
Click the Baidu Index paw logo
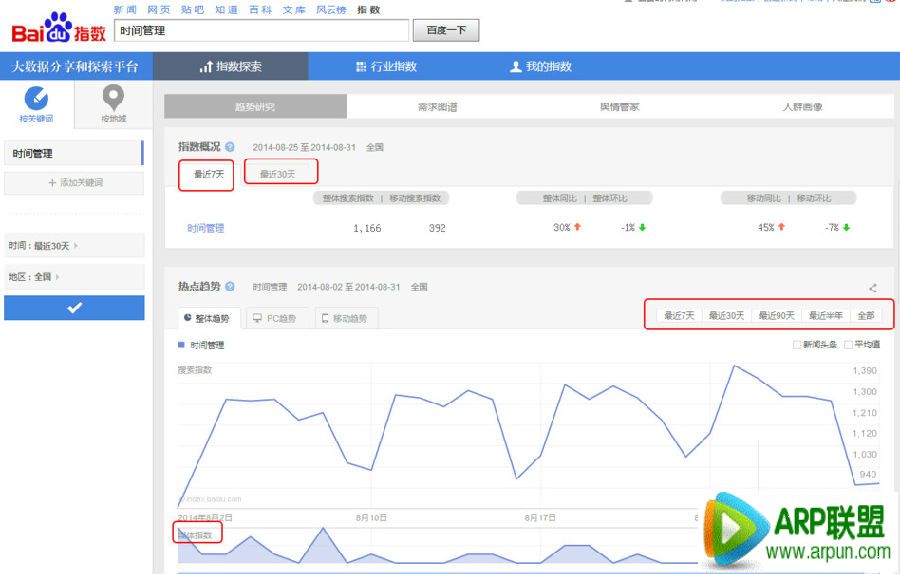click(58, 29)
